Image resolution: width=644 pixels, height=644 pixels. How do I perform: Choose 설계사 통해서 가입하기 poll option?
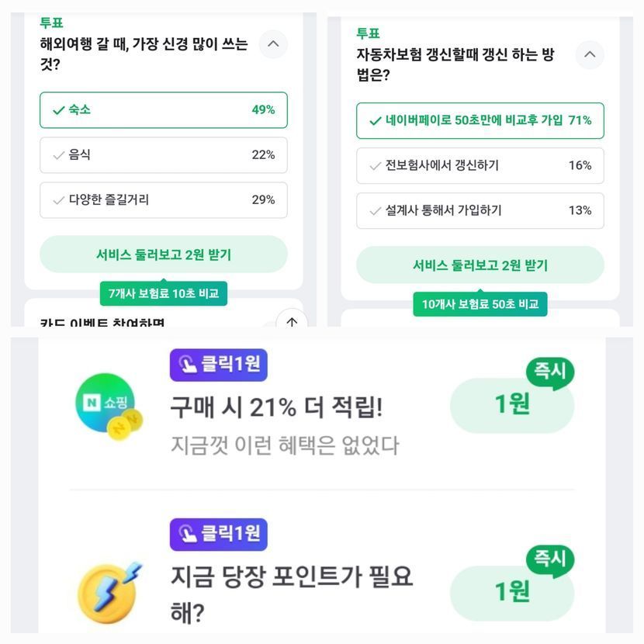[480, 211]
